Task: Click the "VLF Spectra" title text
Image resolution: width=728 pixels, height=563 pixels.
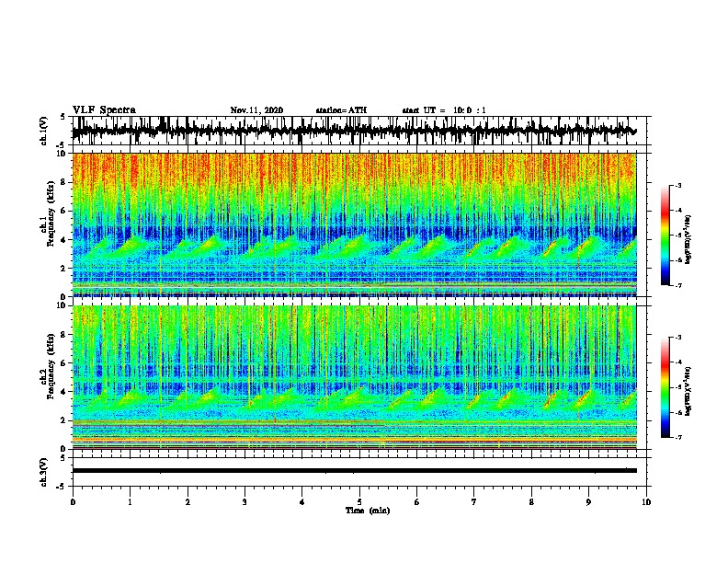Action: 104,110
